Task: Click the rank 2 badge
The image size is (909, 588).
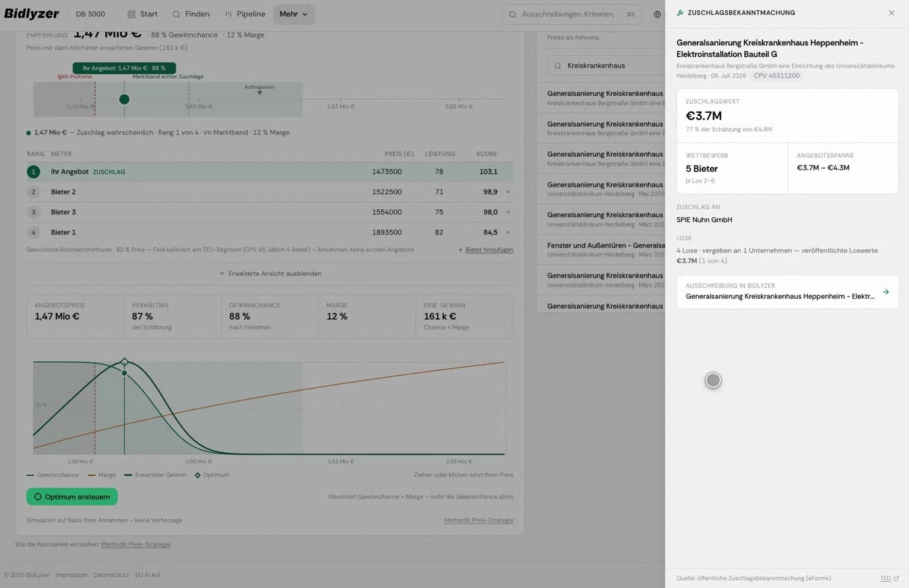Action: (x=33, y=192)
